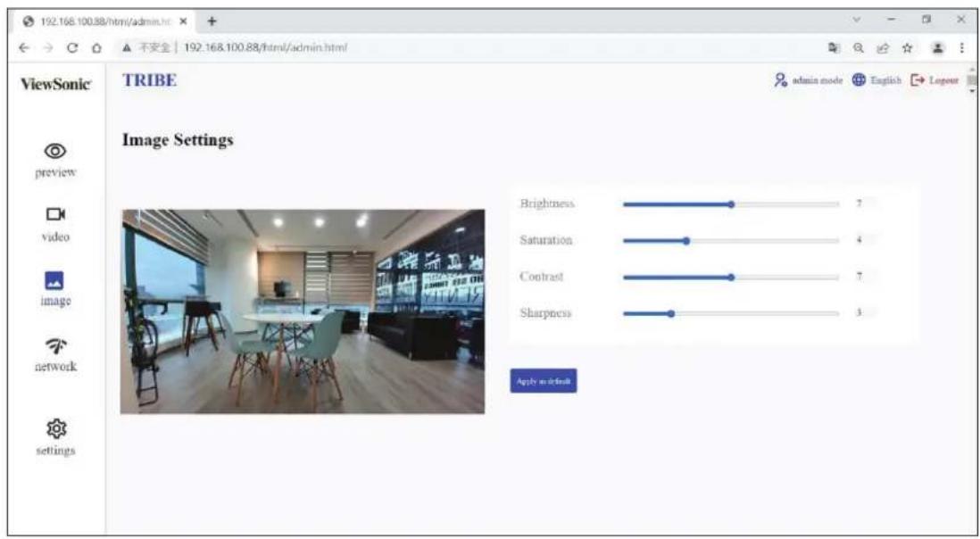Click the Contrast label
Screen dimensions: 980x539
point(541,277)
